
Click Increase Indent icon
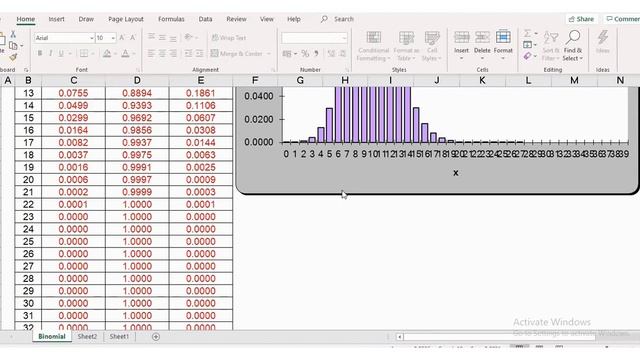coord(200,53)
